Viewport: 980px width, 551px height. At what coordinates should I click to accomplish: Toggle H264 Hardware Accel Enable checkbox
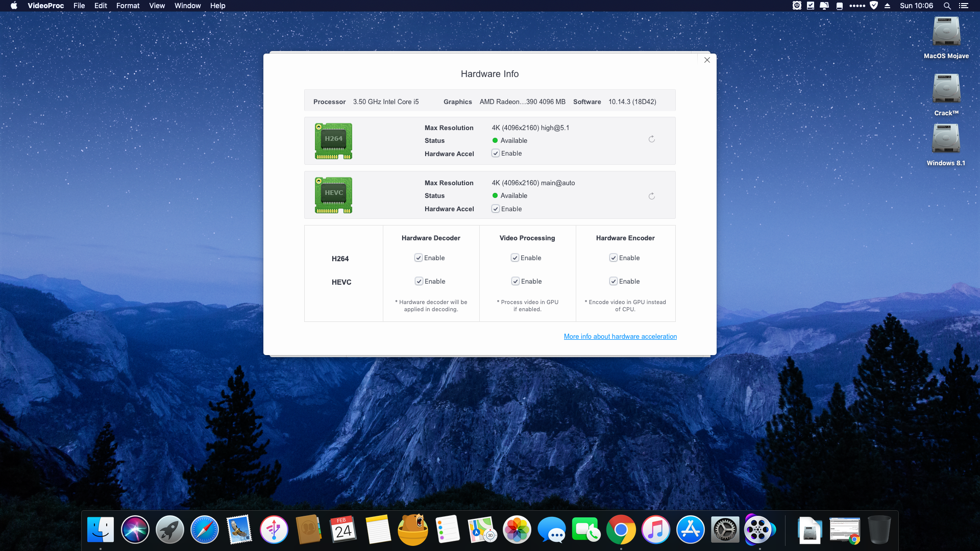click(x=495, y=154)
